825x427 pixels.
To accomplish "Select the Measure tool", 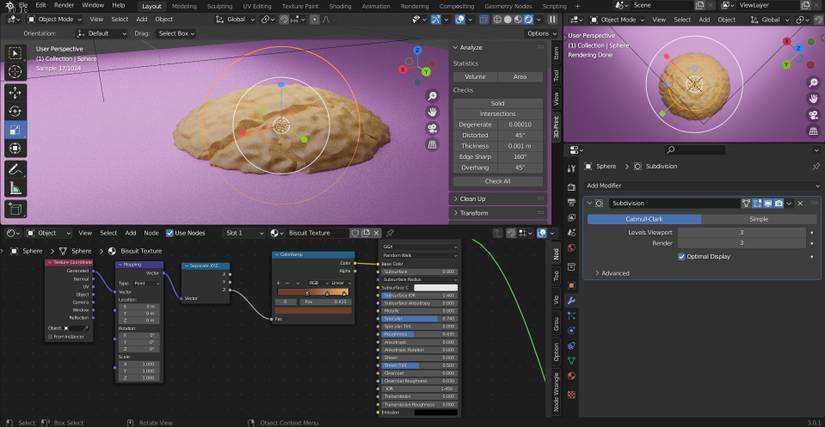I will pyautogui.click(x=15, y=188).
